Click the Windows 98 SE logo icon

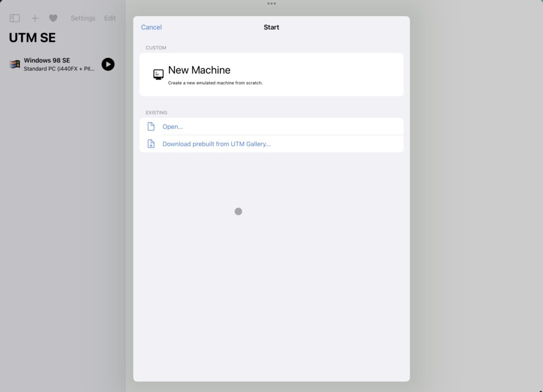tap(14, 64)
